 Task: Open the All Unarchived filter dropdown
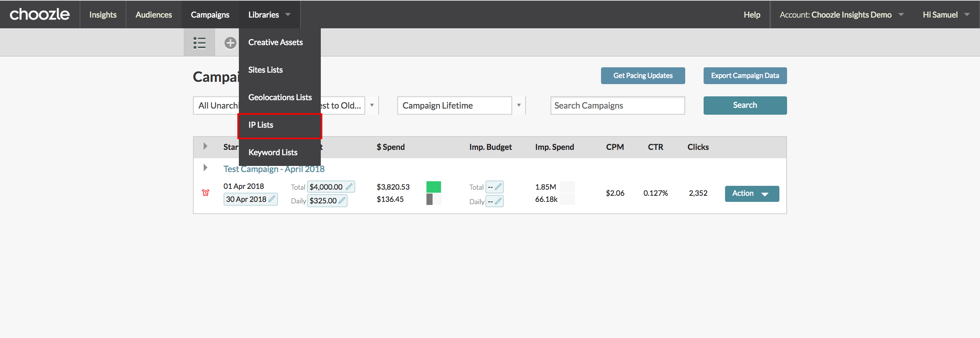(216, 106)
